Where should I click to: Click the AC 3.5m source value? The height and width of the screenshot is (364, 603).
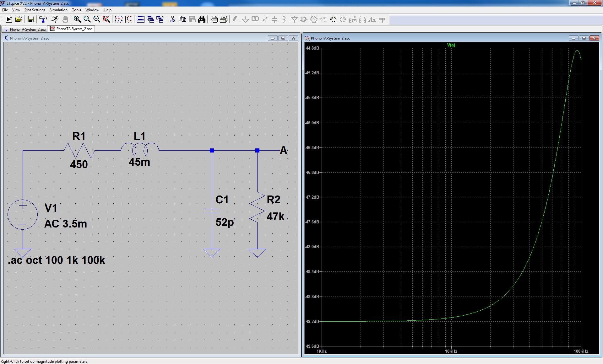(66, 224)
